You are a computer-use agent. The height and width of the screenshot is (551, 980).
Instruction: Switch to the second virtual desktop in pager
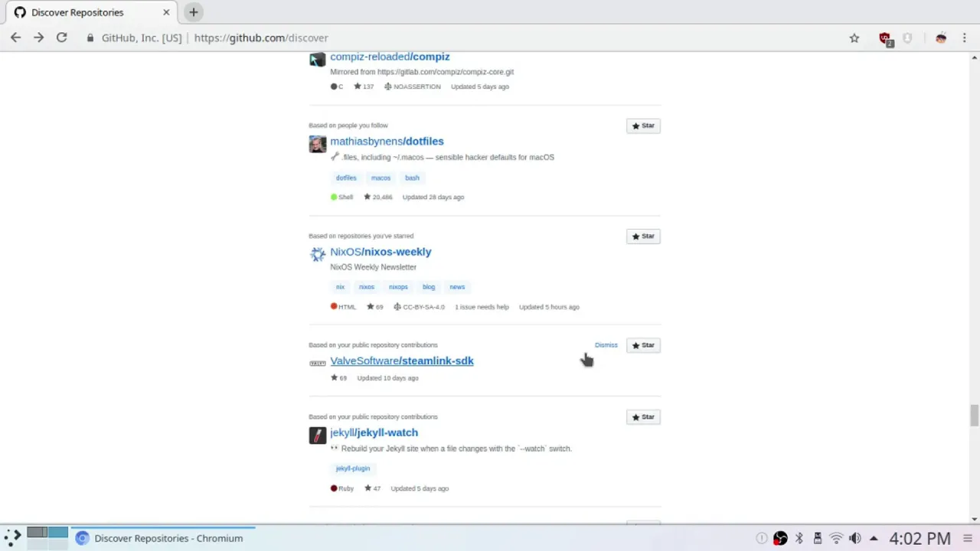(58, 533)
